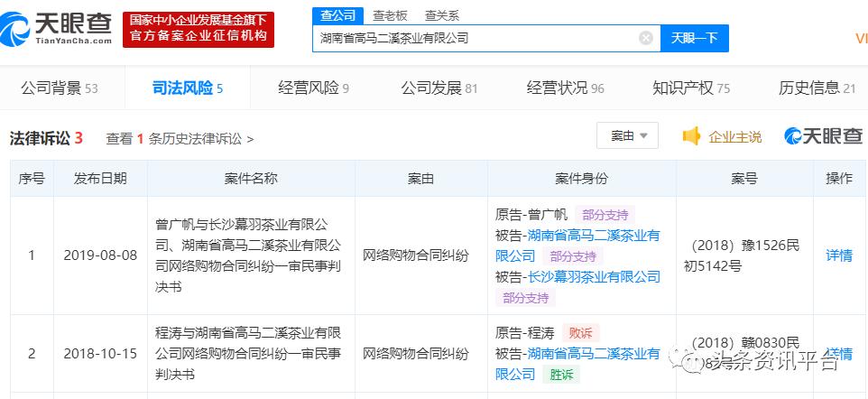Open the 司法风险 5 tab

point(187,88)
